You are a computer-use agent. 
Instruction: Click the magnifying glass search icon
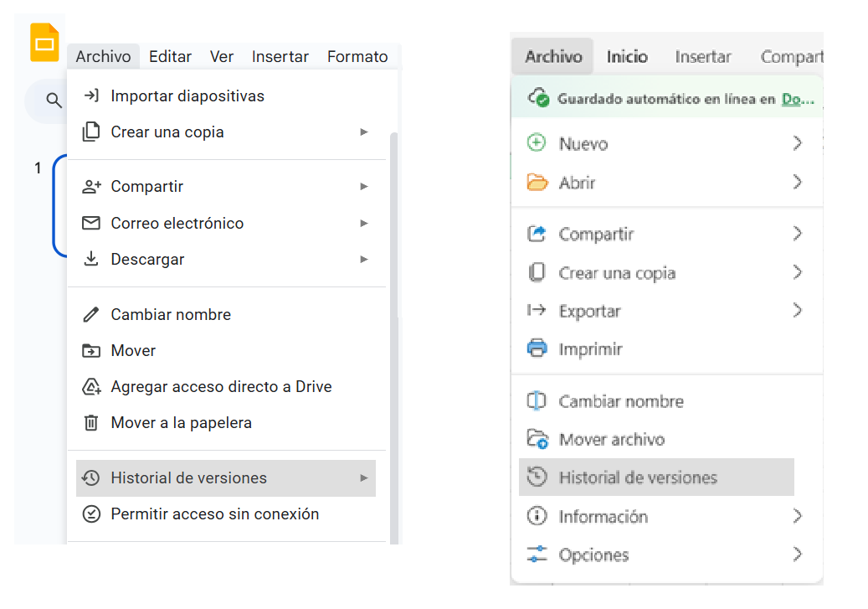pos(54,101)
